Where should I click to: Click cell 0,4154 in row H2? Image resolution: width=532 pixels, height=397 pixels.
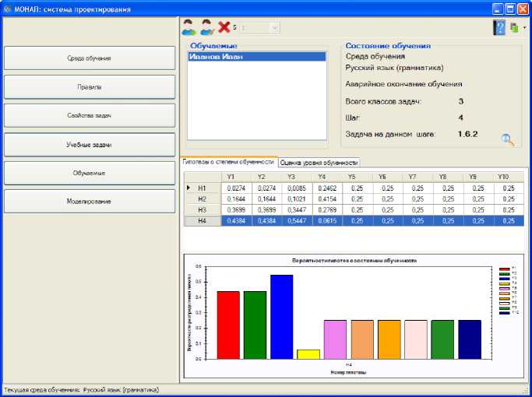pos(327,199)
